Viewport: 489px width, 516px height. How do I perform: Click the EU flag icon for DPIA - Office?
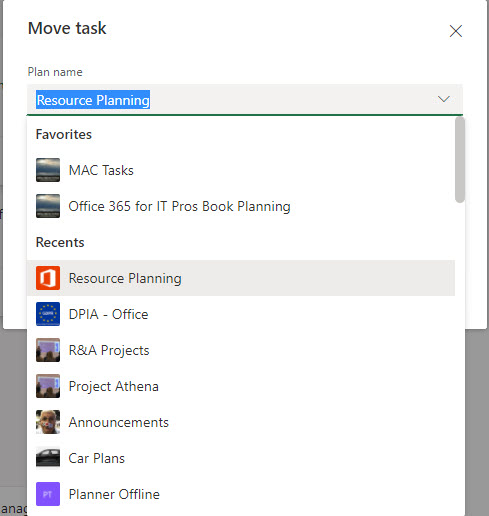click(48, 314)
